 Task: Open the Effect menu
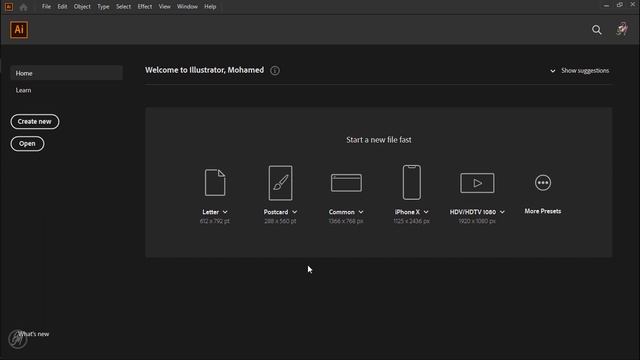(144, 7)
